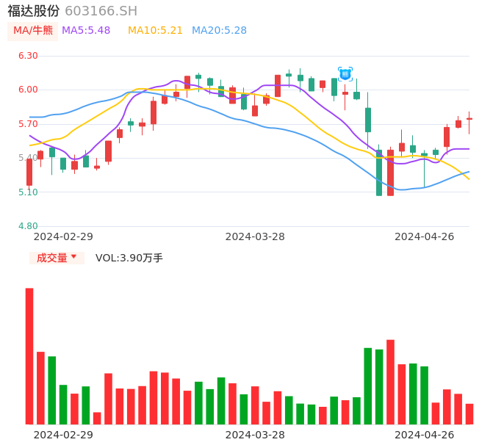Toggle the MA10:5.21 moving average label

(x=155, y=31)
